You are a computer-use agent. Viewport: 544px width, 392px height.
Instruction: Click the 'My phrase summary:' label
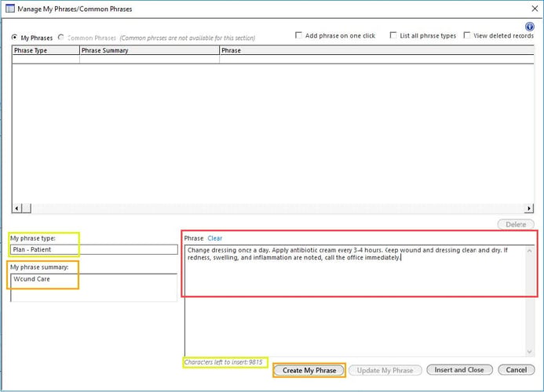click(x=39, y=267)
